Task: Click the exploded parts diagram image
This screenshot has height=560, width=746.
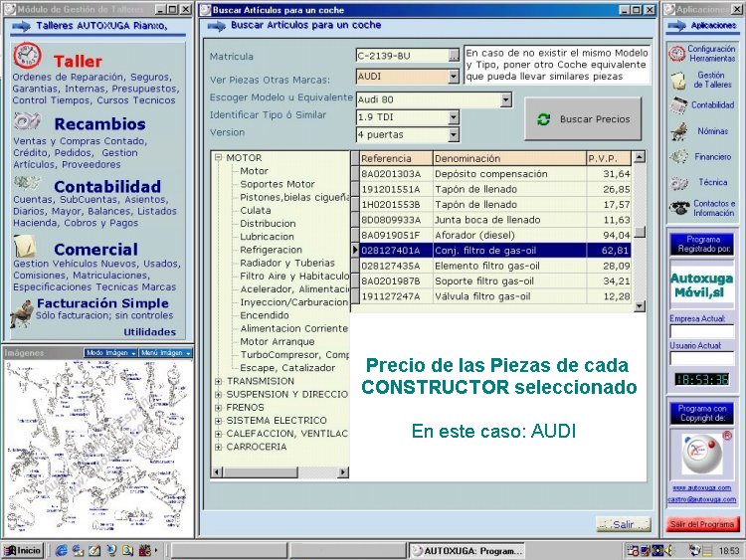Action: pyautogui.click(x=97, y=448)
